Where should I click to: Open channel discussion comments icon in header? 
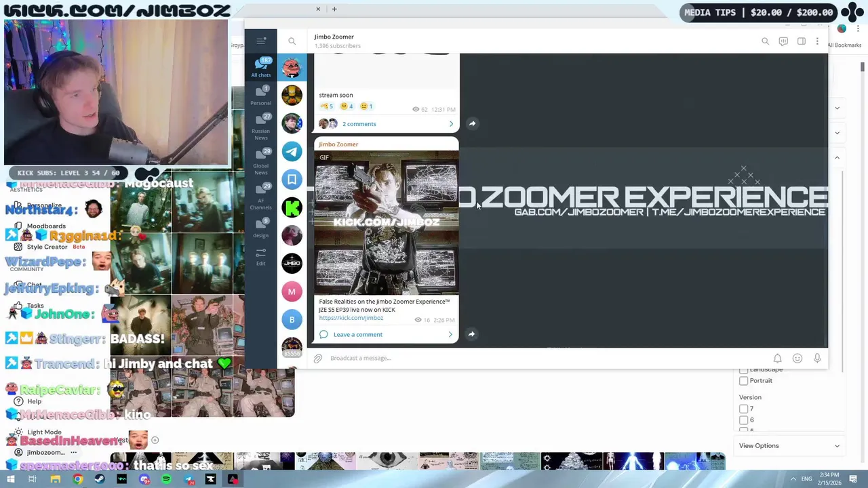783,41
